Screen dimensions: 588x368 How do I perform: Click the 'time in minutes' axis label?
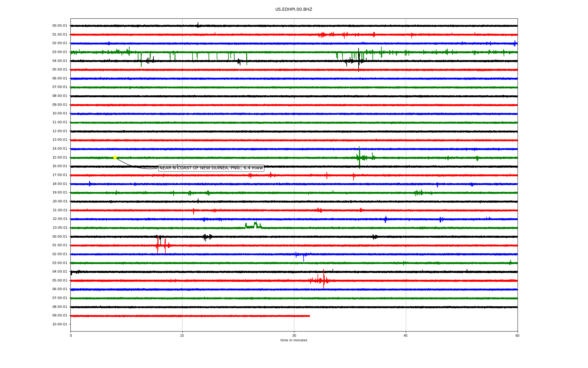click(x=294, y=340)
